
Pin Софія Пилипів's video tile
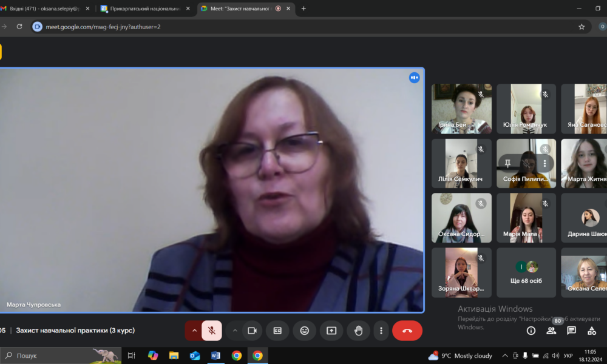tap(508, 163)
